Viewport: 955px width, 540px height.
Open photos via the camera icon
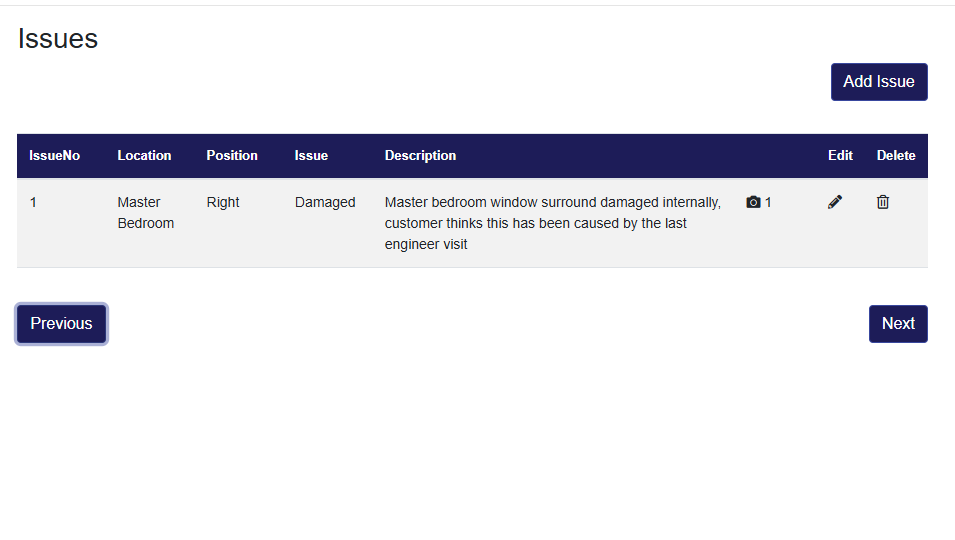[753, 202]
